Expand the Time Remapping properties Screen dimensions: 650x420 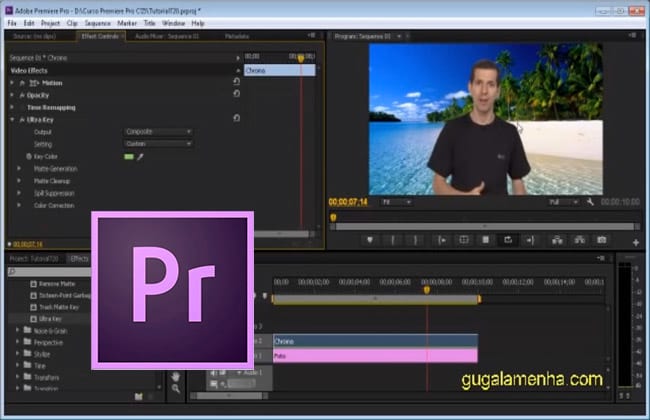(12, 107)
